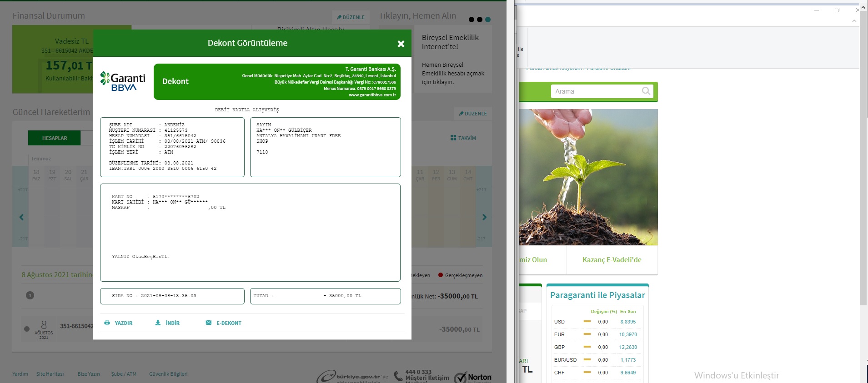Click the EUR/USD rate 1,1773
The image size is (868, 383).
[628, 360]
